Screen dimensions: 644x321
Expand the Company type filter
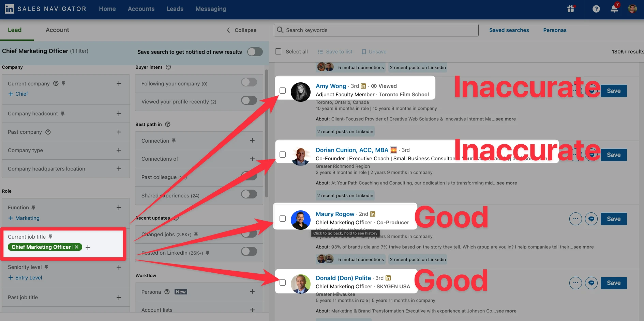click(x=119, y=150)
